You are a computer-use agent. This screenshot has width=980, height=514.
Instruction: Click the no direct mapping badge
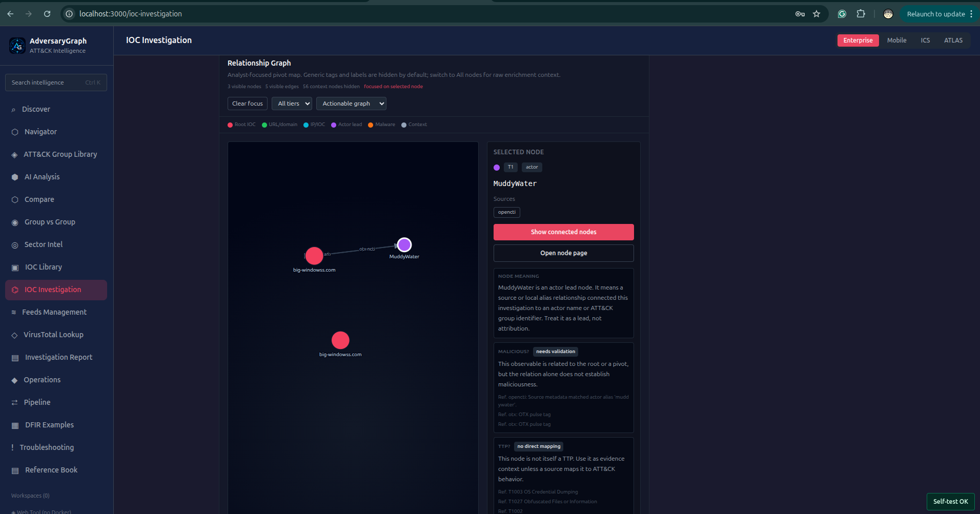[x=539, y=446]
